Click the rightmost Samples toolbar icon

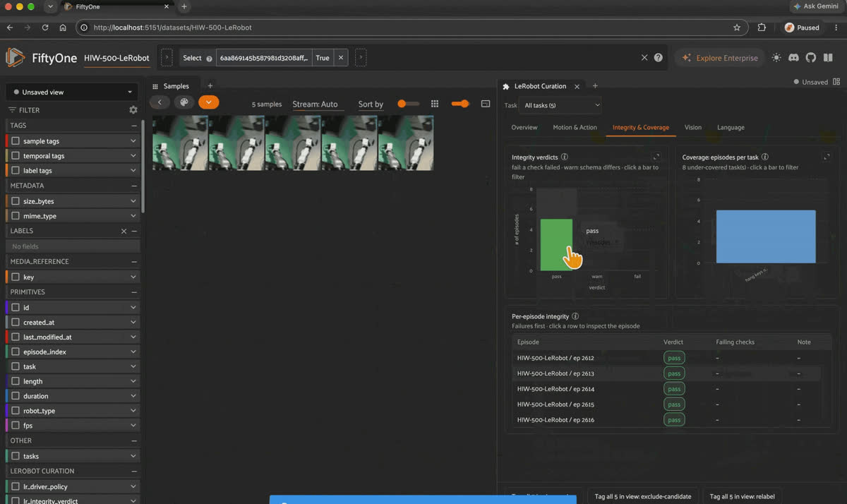[x=486, y=104]
